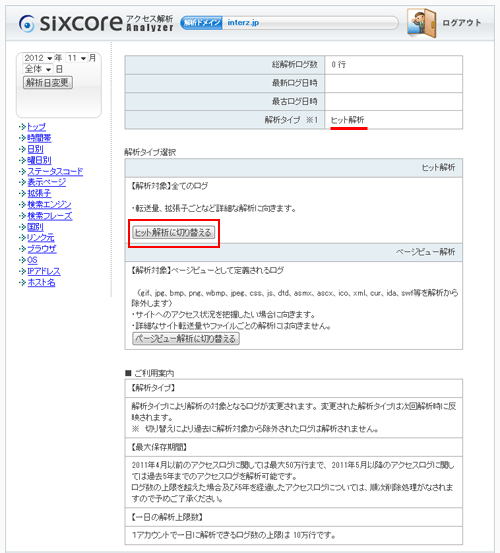Click the 最古ログ日時 row label
The height and width of the screenshot is (553, 500).
pyautogui.click(x=294, y=102)
